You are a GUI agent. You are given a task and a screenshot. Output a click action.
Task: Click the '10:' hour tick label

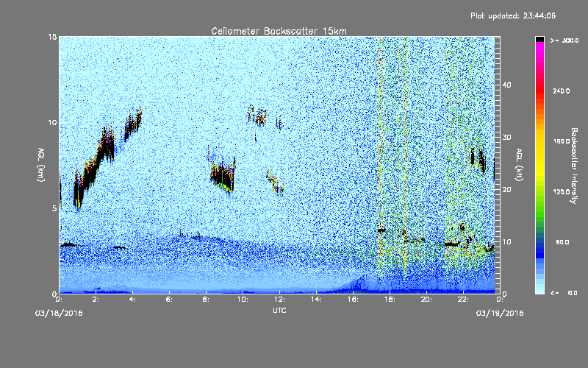243,300
